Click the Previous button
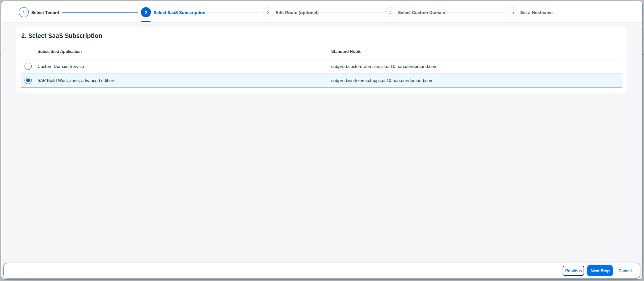This screenshot has width=644, height=281. pyautogui.click(x=573, y=271)
